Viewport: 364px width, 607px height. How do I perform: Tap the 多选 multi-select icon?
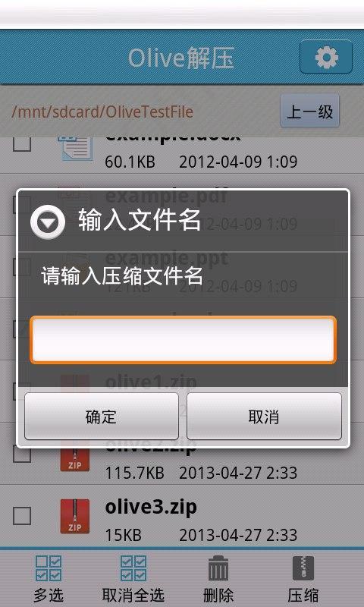49,568
